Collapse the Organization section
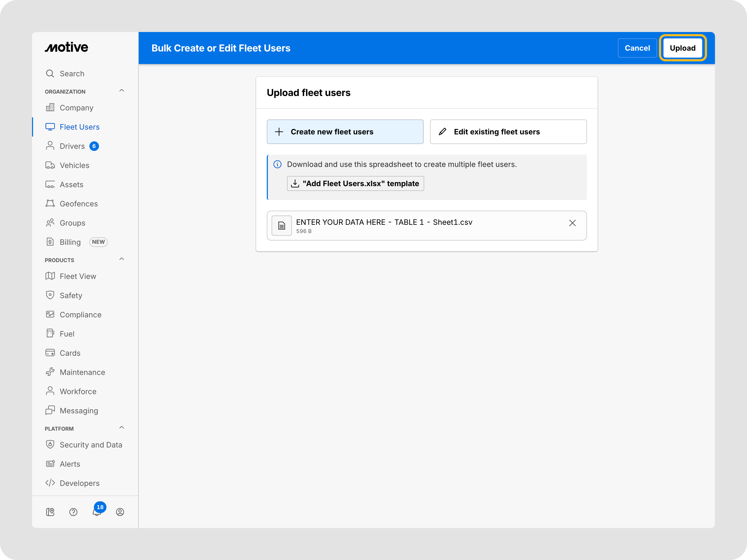Image resolution: width=747 pixels, height=560 pixels. coord(122,91)
